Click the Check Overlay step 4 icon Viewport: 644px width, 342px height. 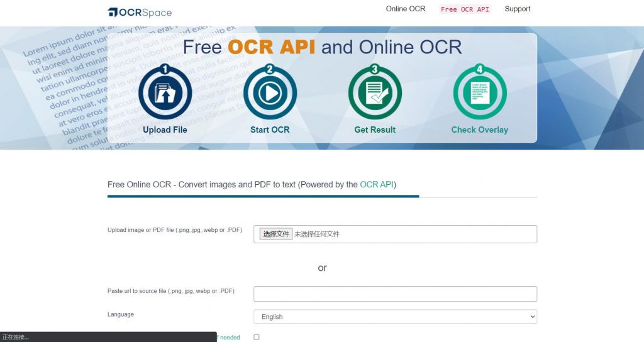[479, 92]
